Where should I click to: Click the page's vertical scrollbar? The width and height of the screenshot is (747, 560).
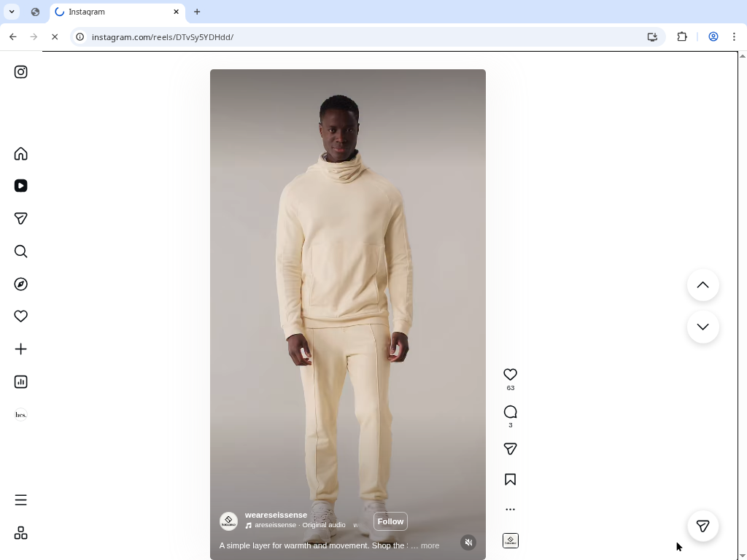coord(742,292)
